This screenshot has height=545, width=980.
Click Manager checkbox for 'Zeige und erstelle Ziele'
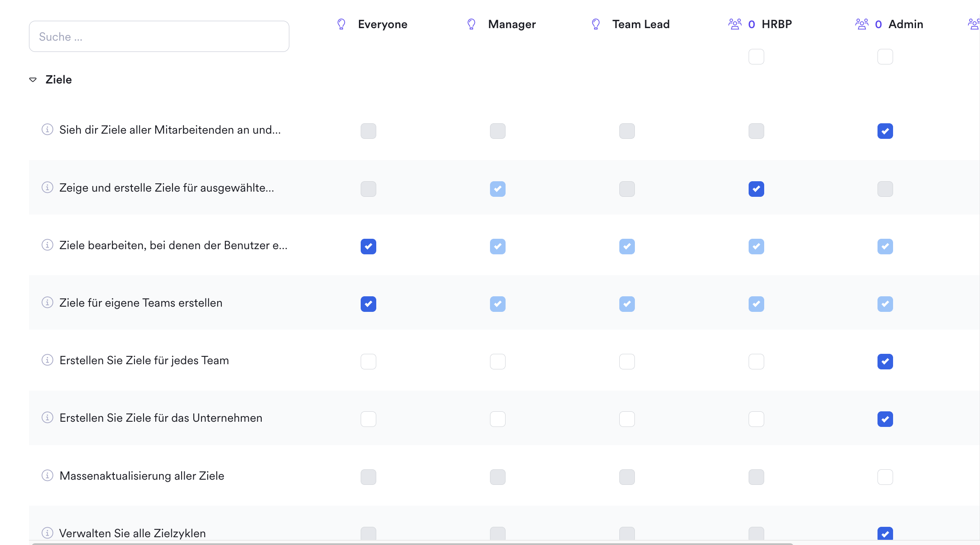498,189
